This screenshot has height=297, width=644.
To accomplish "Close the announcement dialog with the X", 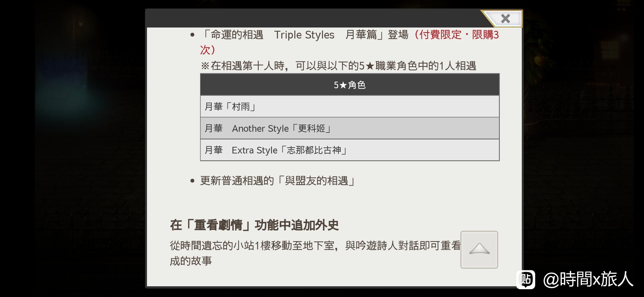I will (x=505, y=19).
